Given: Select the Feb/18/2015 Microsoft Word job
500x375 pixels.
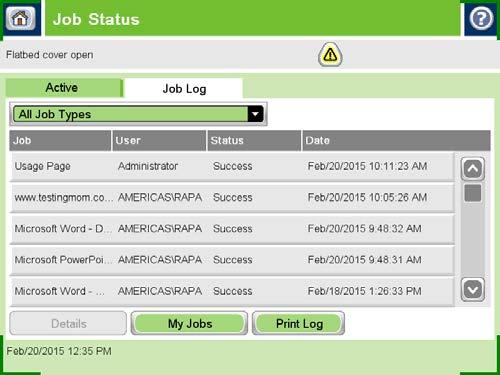Looking at the screenshot, I should [x=232, y=291].
